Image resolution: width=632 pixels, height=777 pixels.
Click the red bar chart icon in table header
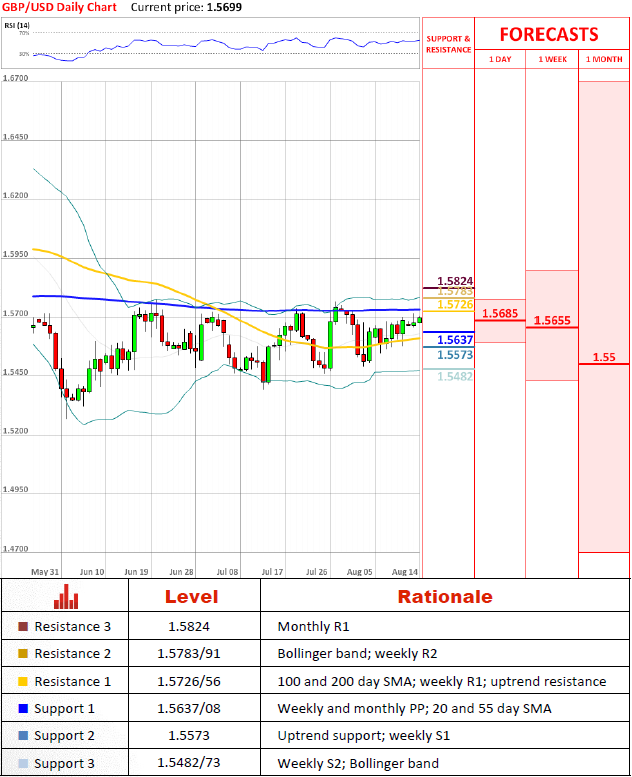pyautogui.click(x=66, y=596)
